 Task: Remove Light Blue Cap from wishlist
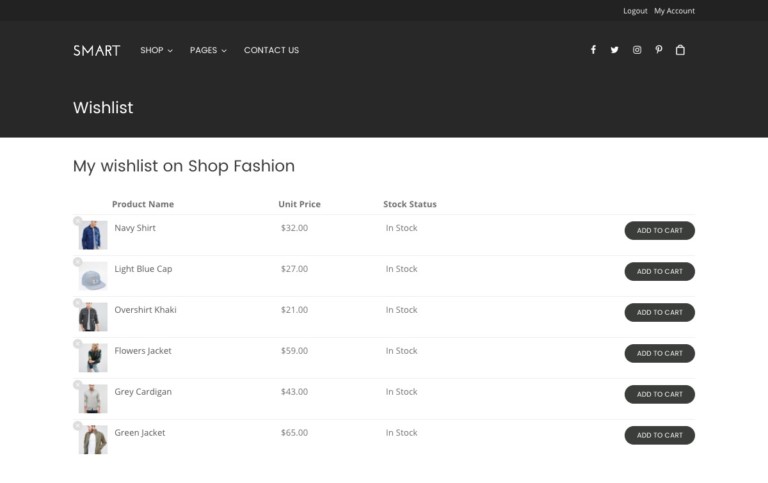coord(78,262)
